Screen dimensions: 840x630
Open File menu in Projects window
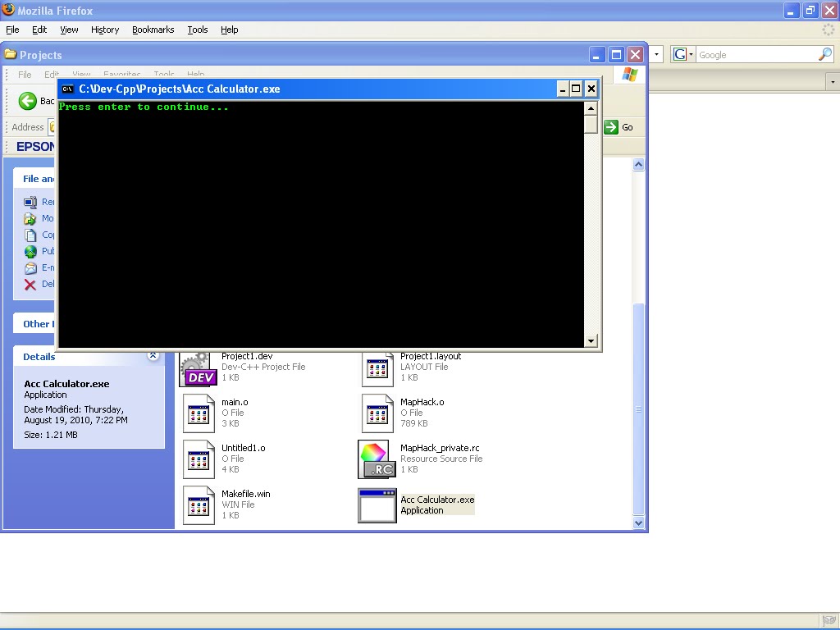25,75
